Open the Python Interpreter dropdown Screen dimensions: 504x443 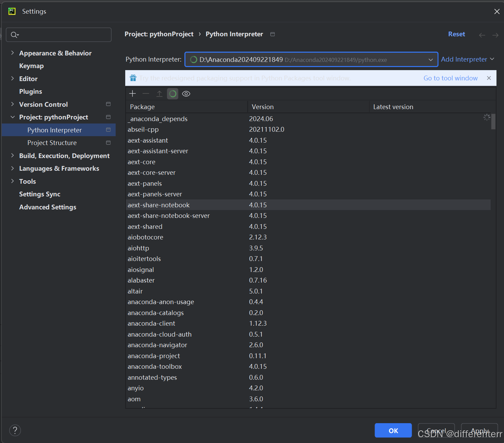(430, 59)
